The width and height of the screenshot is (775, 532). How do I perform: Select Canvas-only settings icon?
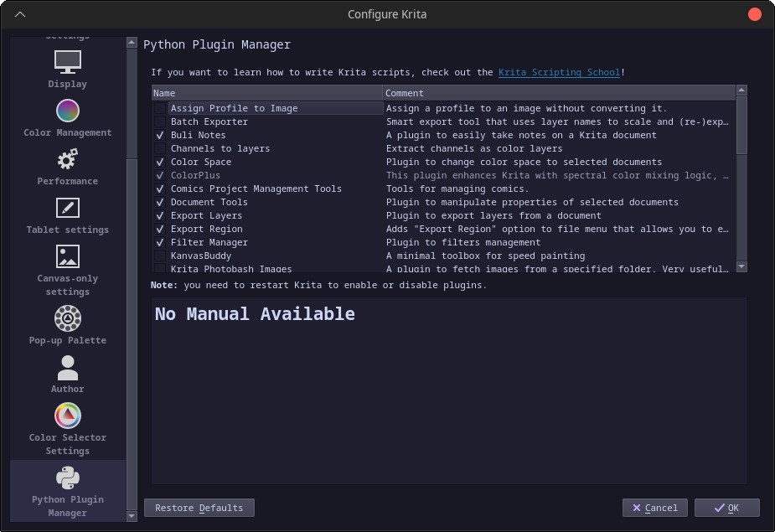67,257
